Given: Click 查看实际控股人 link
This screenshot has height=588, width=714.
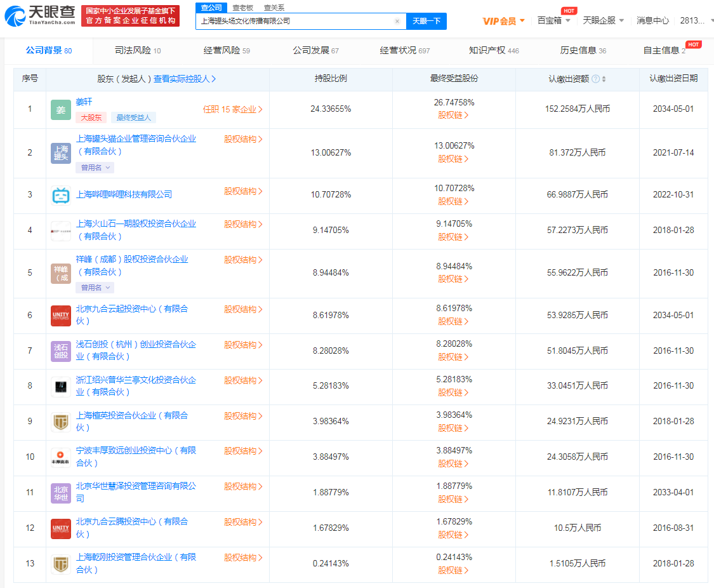Looking at the screenshot, I should click(x=185, y=79).
